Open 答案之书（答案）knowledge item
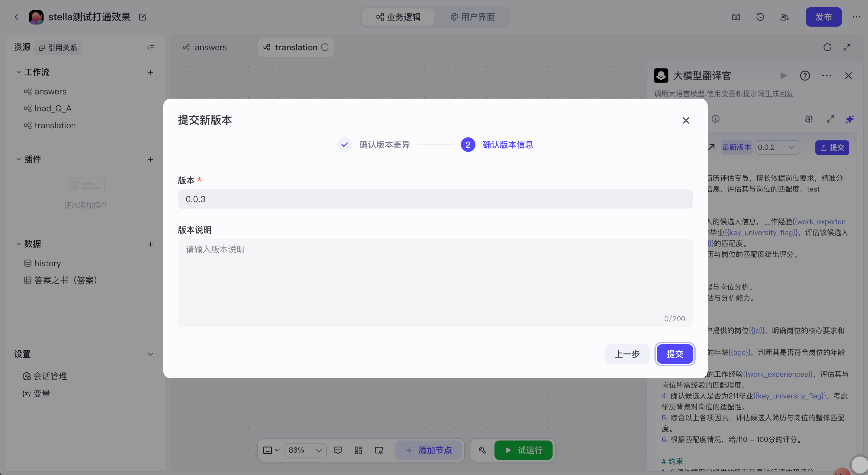This screenshot has height=475, width=868. [x=61, y=280]
